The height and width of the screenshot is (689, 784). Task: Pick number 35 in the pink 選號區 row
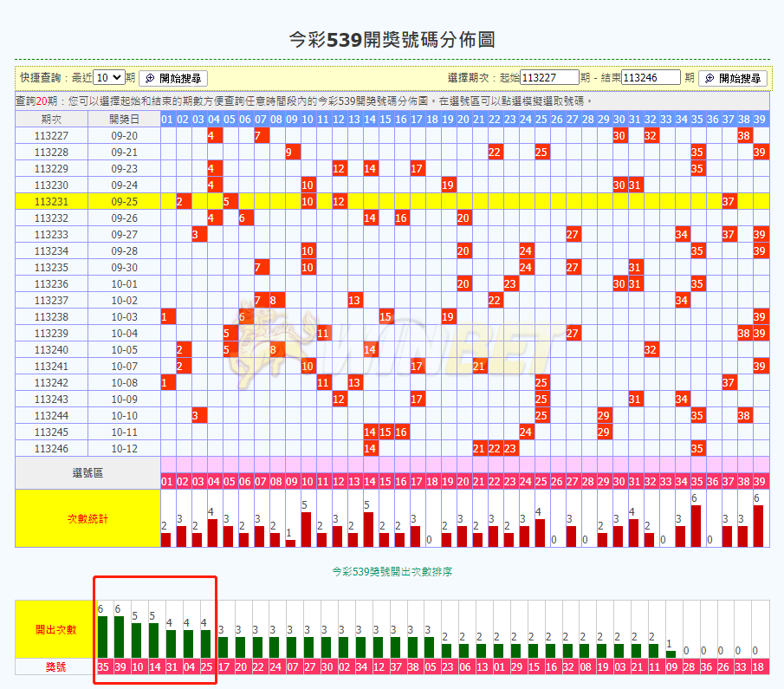click(x=697, y=481)
